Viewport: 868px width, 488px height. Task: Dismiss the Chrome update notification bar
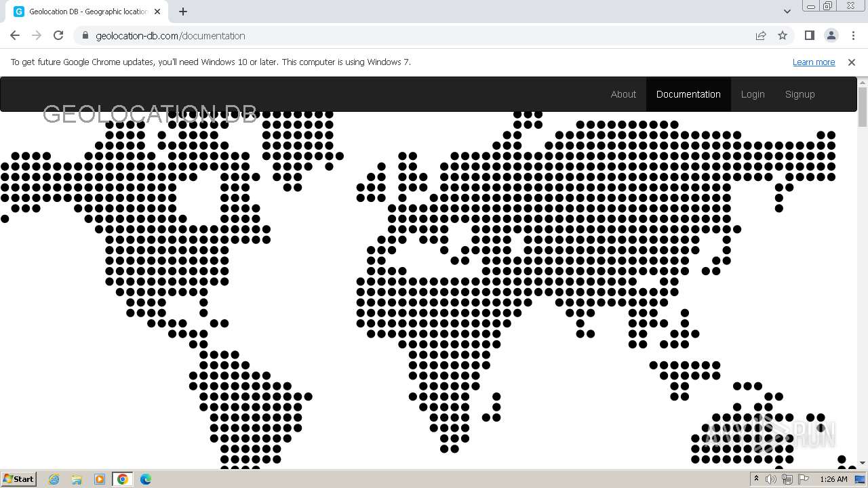click(x=852, y=62)
